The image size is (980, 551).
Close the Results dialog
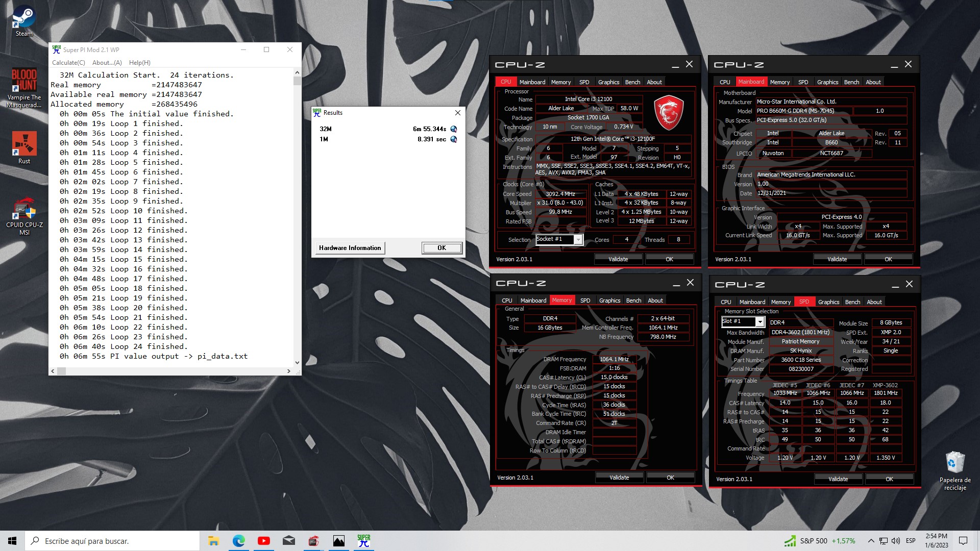pyautogui.click(x=457, y=113)
